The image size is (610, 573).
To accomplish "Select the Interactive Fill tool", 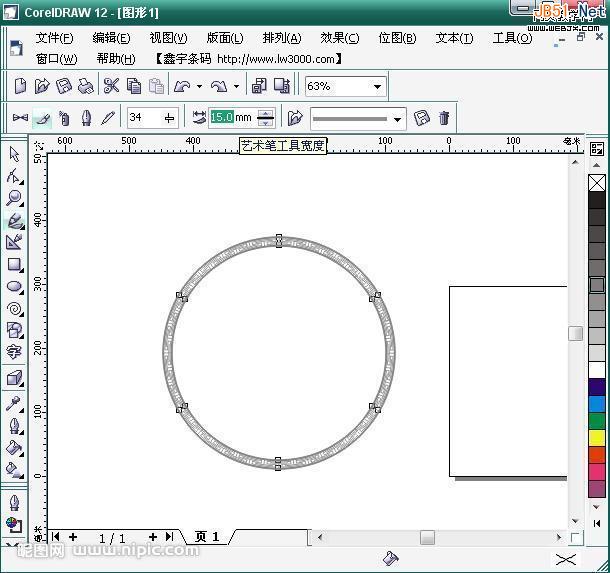I will coord(14,470).
